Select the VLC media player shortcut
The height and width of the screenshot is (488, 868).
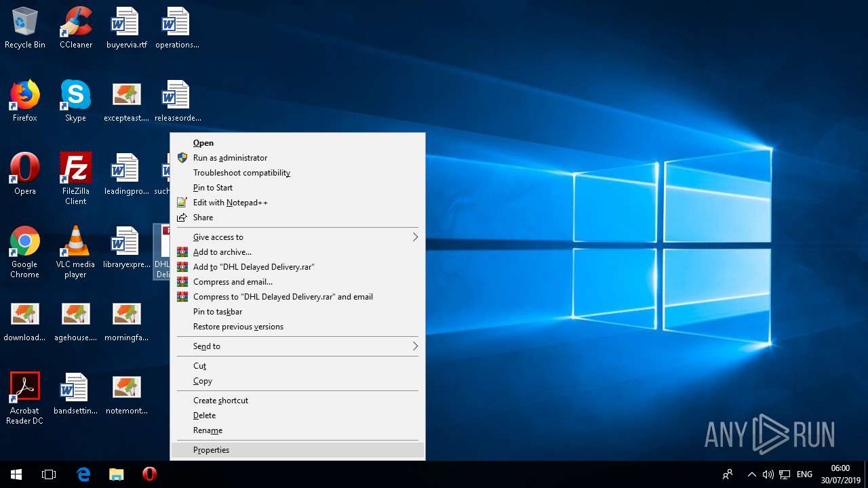(75, 252)
